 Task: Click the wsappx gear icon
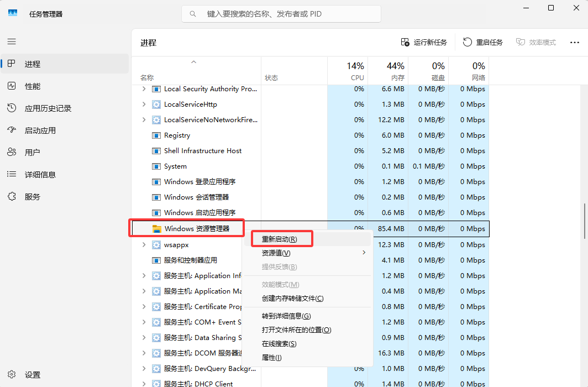tap(156, 245)
